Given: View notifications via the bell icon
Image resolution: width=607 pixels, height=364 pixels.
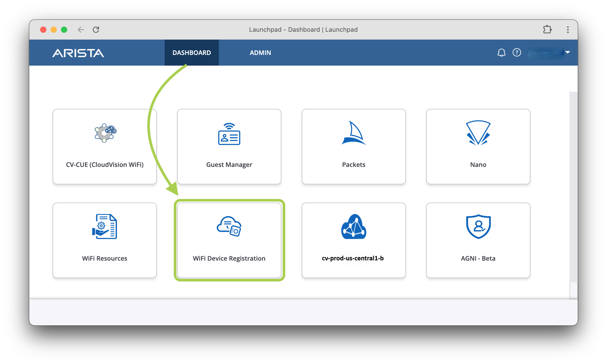Looking at the screenshot, I should coord(501,53).
